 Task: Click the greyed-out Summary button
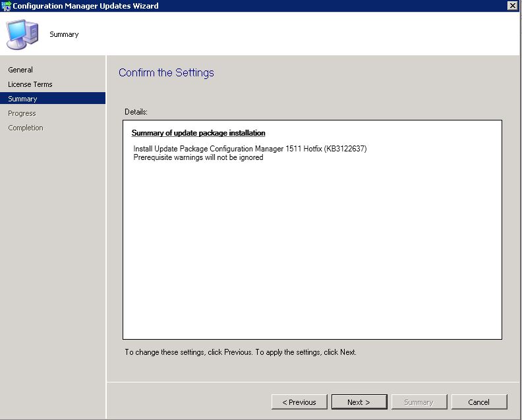click(x=419, y=402)
